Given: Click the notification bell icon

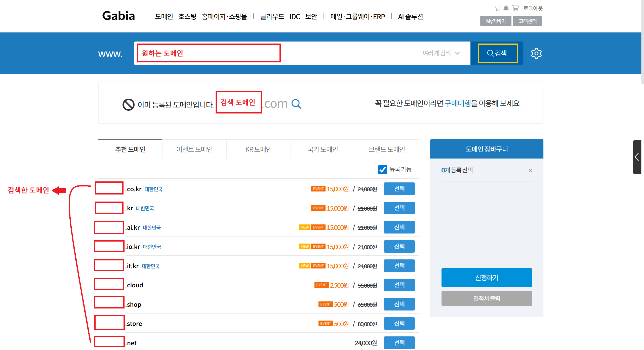Looking at the screenshot, I should point(506,8).
